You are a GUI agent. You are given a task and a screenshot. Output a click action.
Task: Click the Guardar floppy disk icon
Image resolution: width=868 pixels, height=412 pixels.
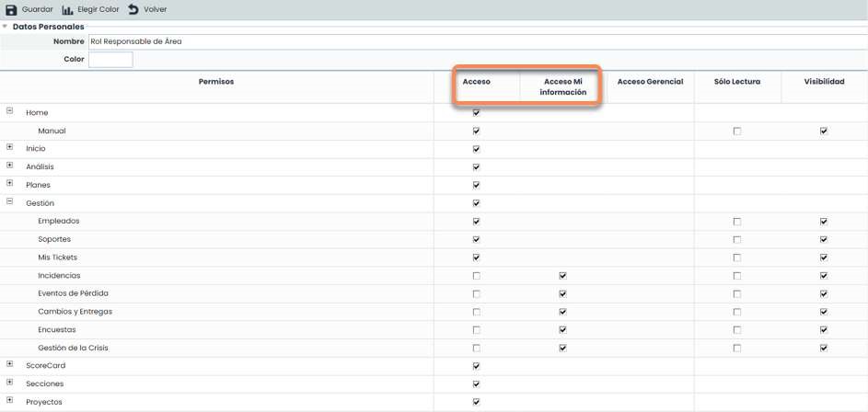click(x=11, y=9)
